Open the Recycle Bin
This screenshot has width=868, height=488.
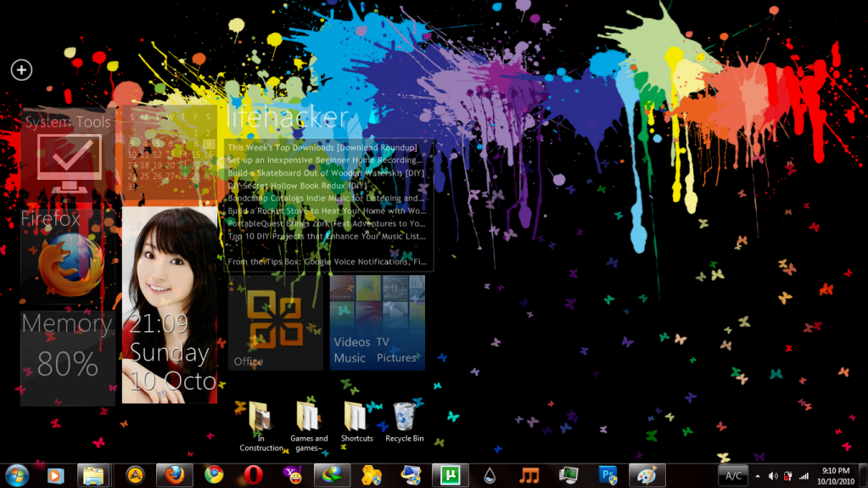pos(404,422)
